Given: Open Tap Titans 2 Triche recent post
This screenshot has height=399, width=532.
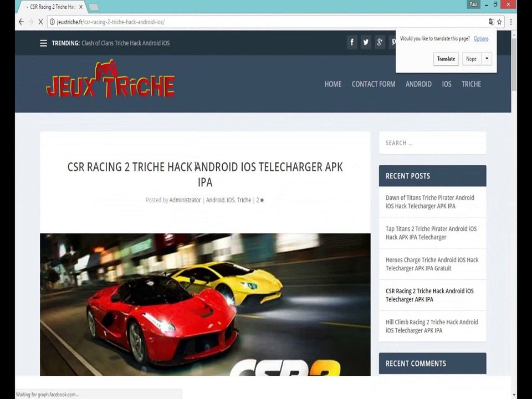Looking at the screenshot, I should [431, 233].
